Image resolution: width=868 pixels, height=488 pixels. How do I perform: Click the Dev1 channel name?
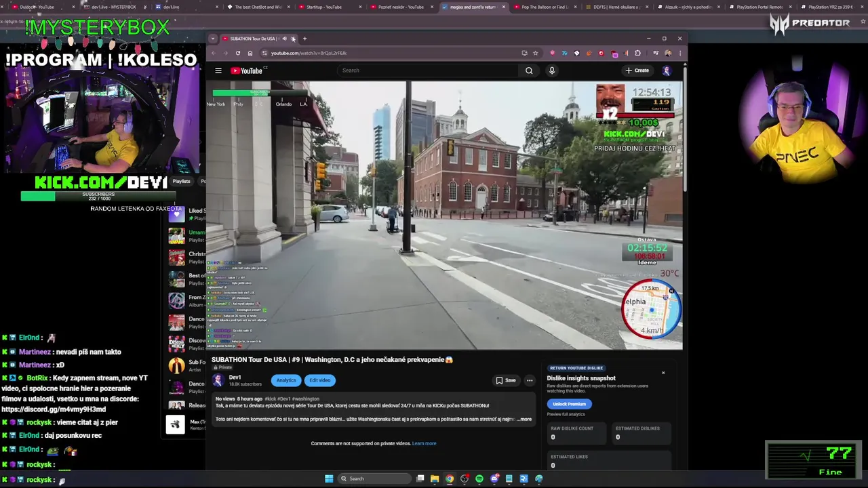(235, 377)
